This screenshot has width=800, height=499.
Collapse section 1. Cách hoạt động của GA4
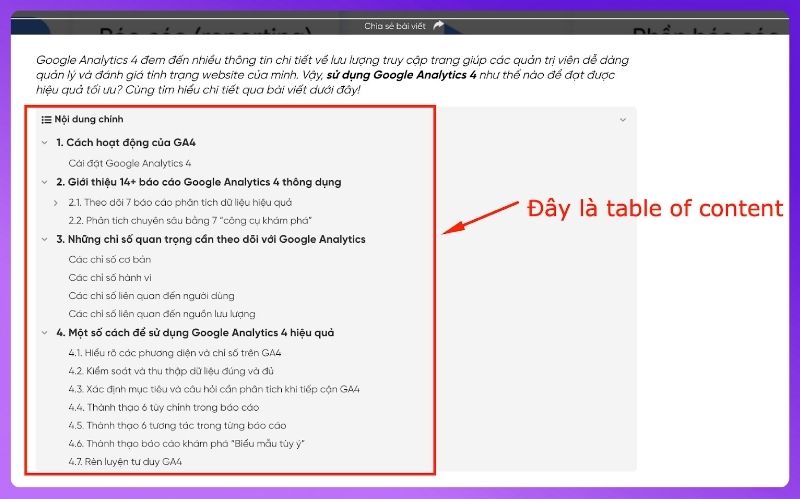(44, 142)
